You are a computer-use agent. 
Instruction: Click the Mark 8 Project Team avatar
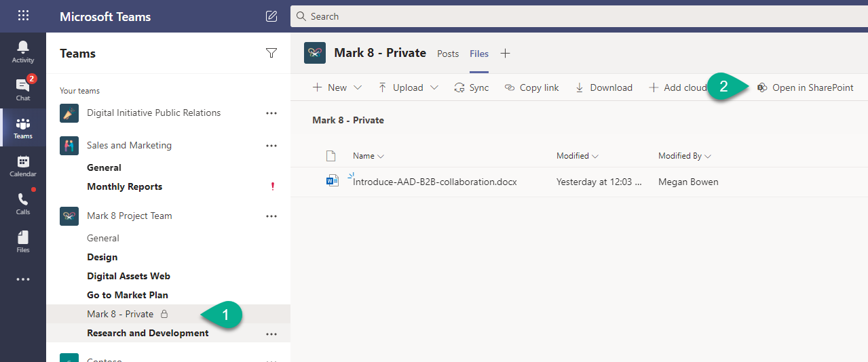pos(69,216)
